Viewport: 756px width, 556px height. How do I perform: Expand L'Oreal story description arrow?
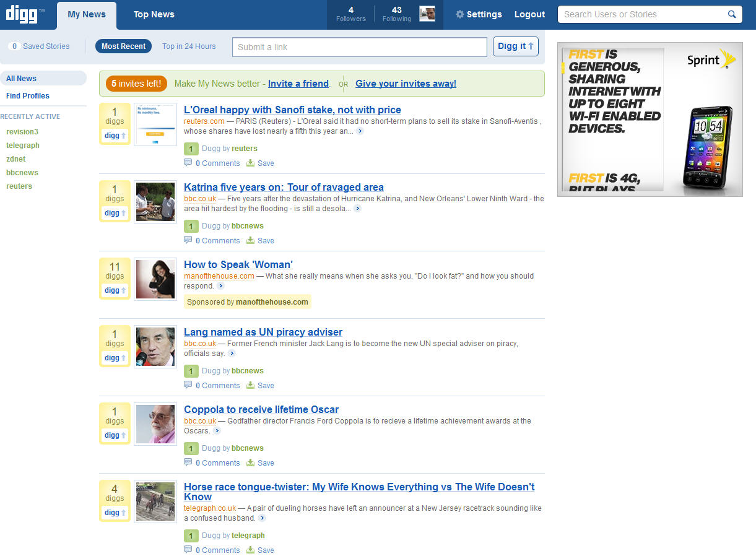coord(360,131)
